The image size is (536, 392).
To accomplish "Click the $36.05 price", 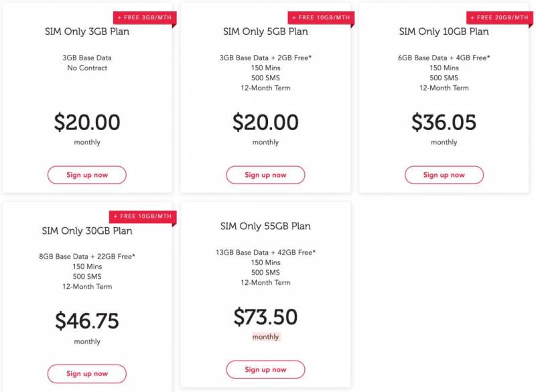I will (444, 123).
